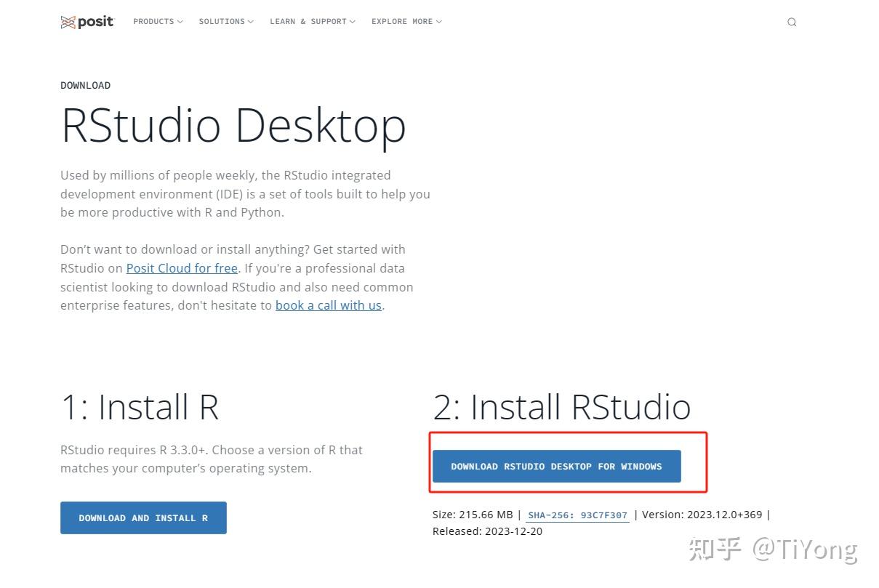Select the PRODUCTS menu item
The height and width of the screenshot is (588, 879).
(x=154, y=22)
